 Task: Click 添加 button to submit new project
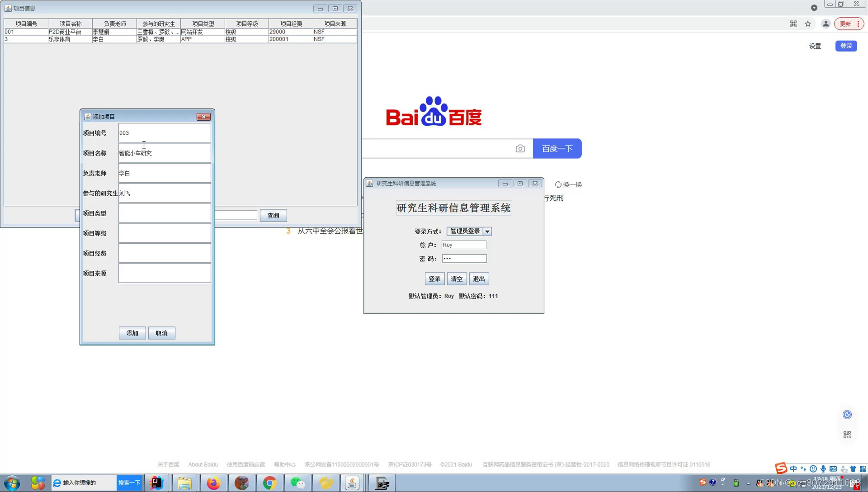[x=132, y=332]
